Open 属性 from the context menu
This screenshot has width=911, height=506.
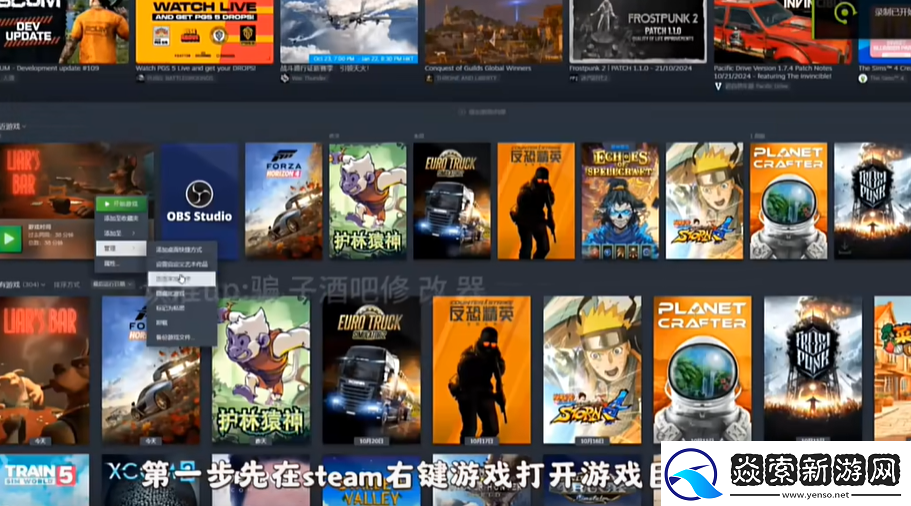[x=112, y=262]
